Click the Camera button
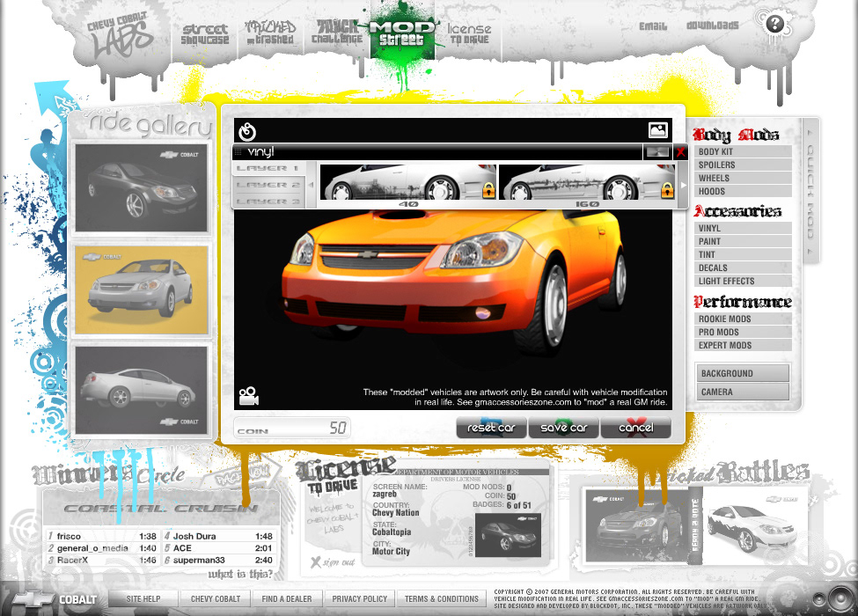This screenshot has height=616, width=858. [742, 392]
